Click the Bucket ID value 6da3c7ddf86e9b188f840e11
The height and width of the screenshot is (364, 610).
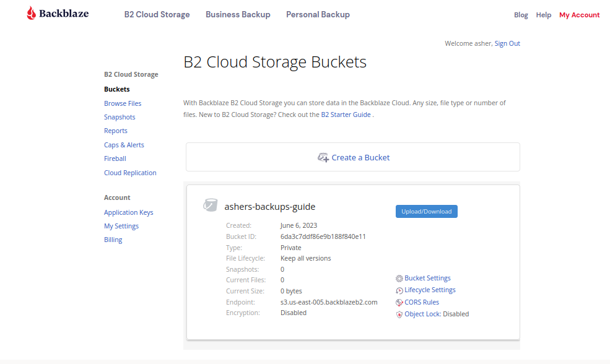(323, 236)
